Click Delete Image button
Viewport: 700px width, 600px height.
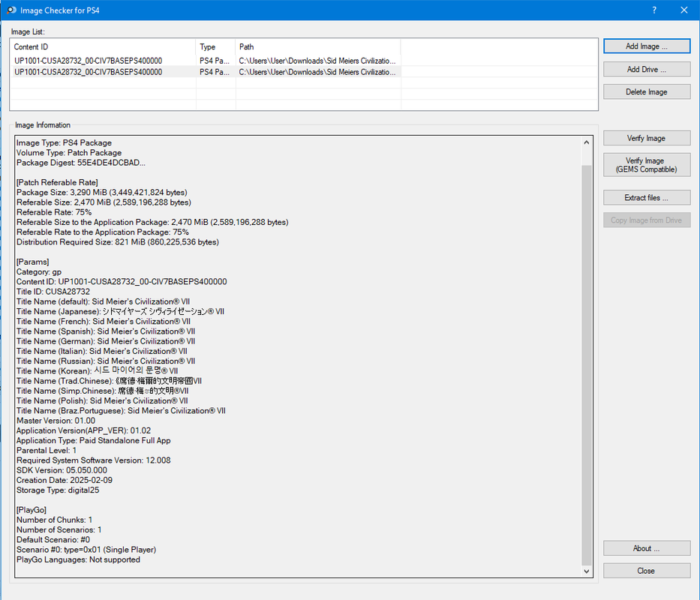point(647,92)
